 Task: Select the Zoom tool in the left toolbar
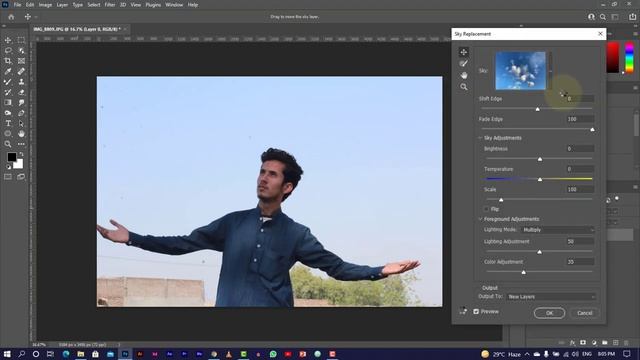pyautogui.click(x=8, y=144)
